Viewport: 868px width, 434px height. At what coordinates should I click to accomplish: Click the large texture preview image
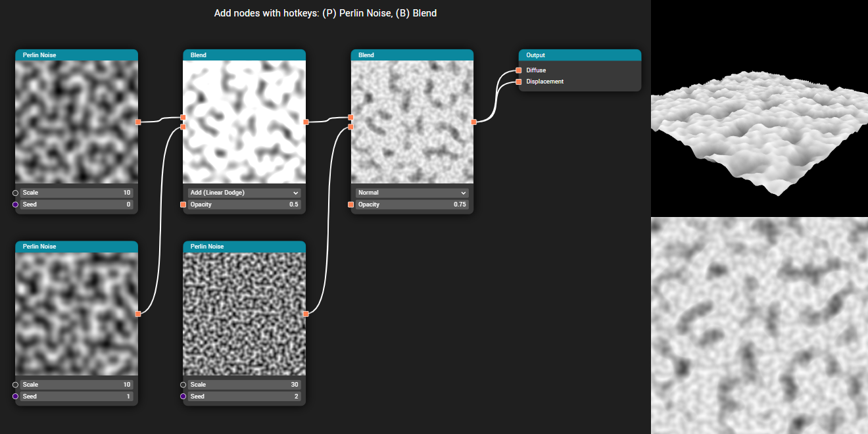pos(759,325)
